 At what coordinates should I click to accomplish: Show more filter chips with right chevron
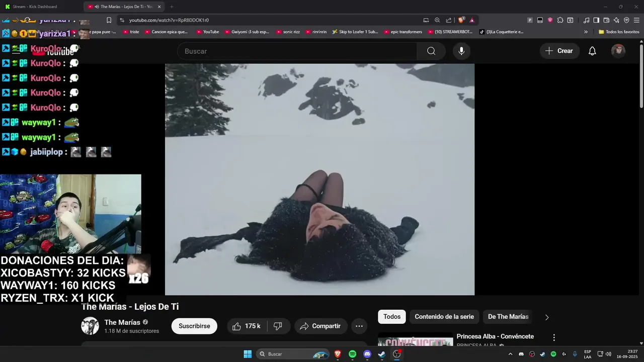coord(547,317)
